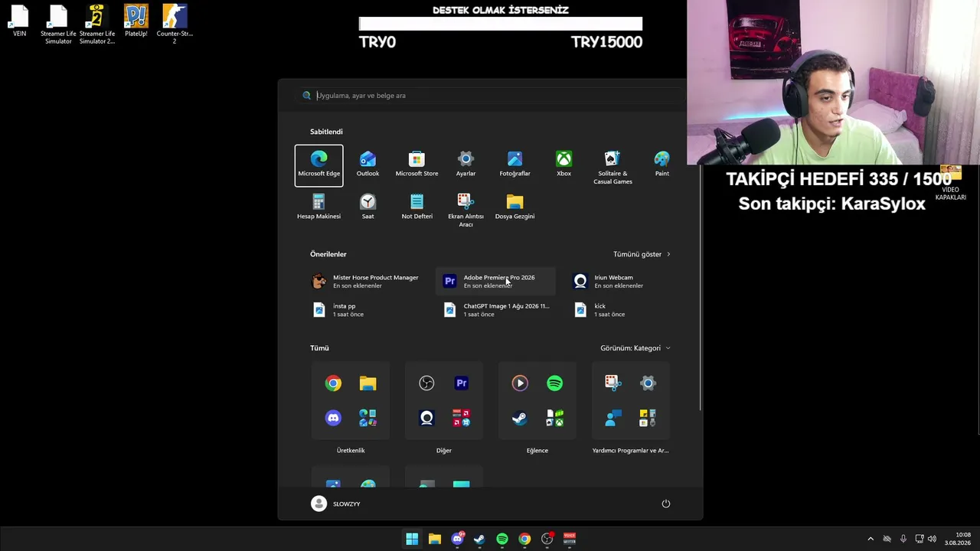Open the pinned Paint app
The height and width of the screenshot is (551, 980).
tap(661, 165)
